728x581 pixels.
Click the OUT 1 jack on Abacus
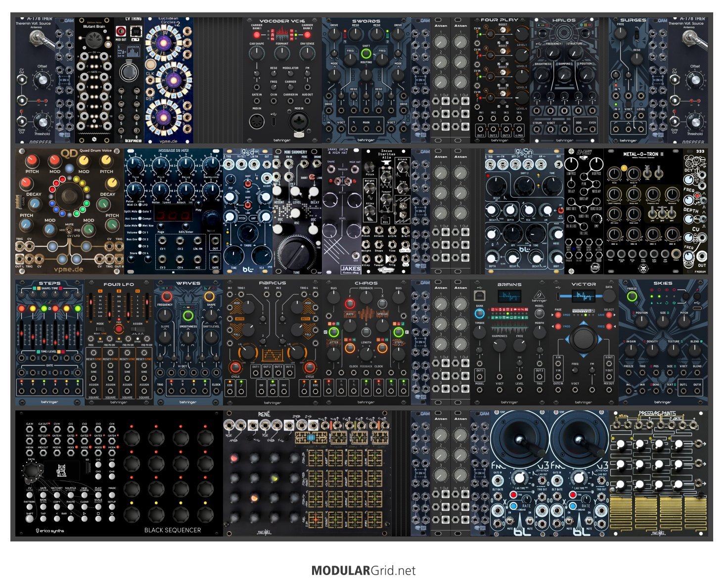256,374
